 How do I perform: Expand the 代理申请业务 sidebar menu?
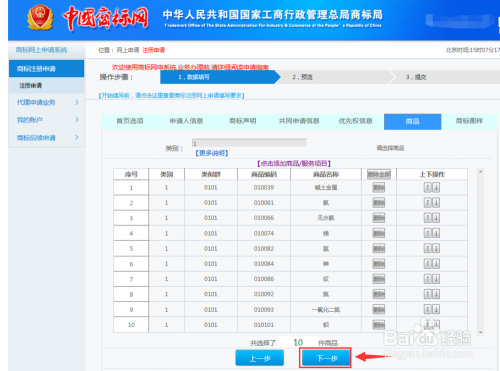[x=46, y=102]
